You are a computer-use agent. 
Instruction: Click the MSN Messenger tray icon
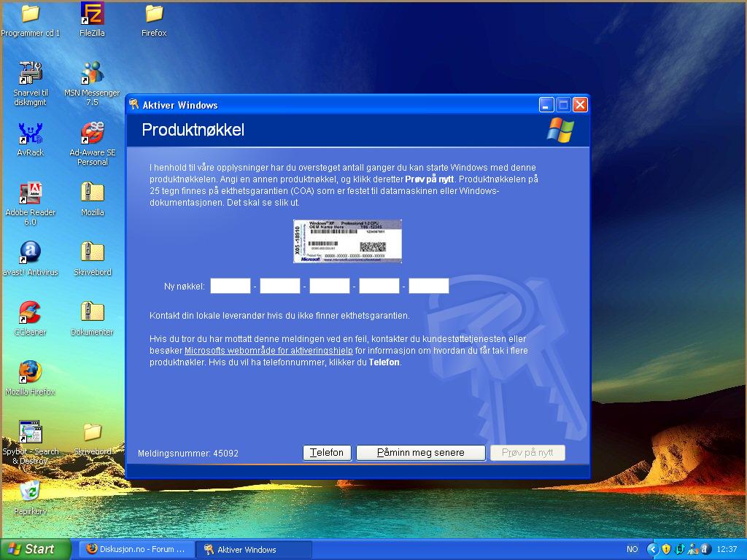click(692, 549)
